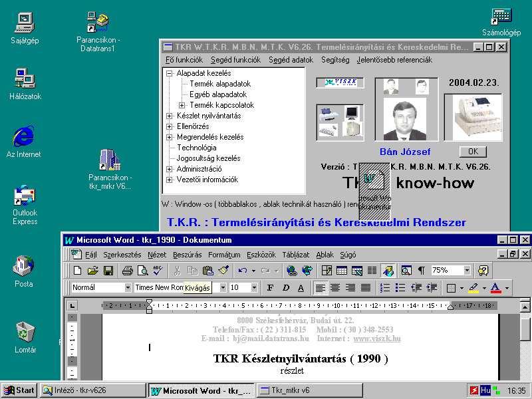Turn on right alignment
This screenshot has height=399, width=532.
pyautogui.click(x=350, y=288)
